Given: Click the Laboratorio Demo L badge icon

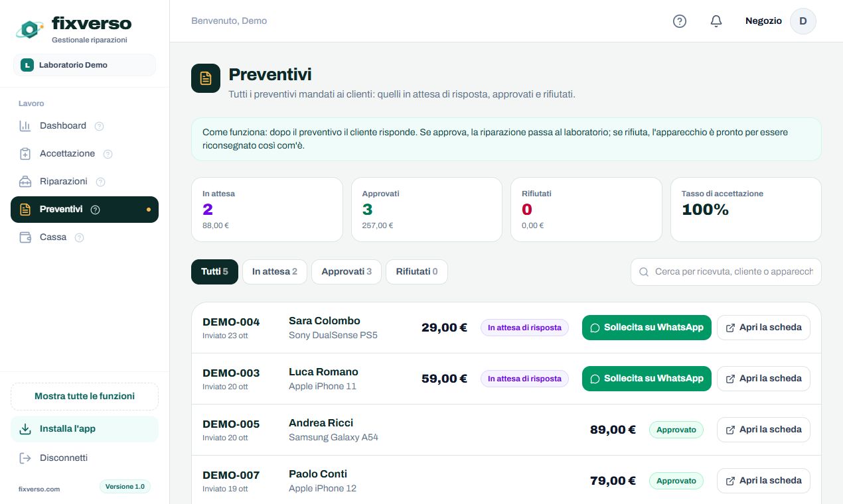Looking at the screenshot, I should pos(27,65).
